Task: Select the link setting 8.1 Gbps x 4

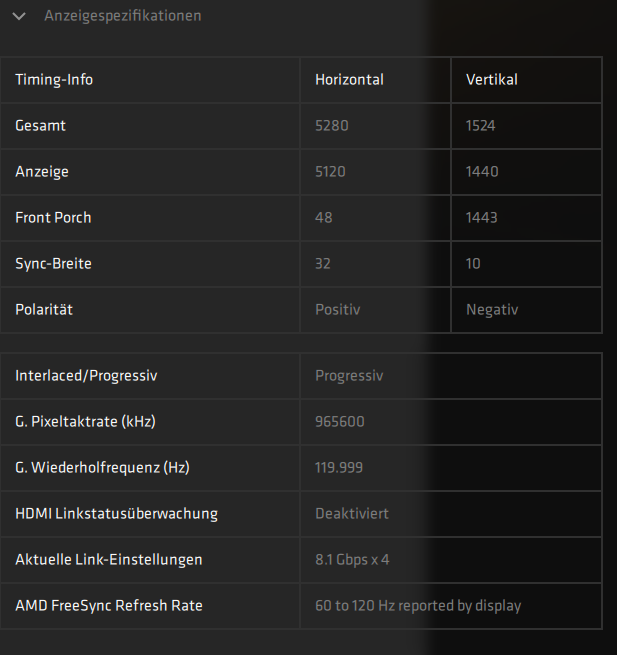Action: click(352, 560)
